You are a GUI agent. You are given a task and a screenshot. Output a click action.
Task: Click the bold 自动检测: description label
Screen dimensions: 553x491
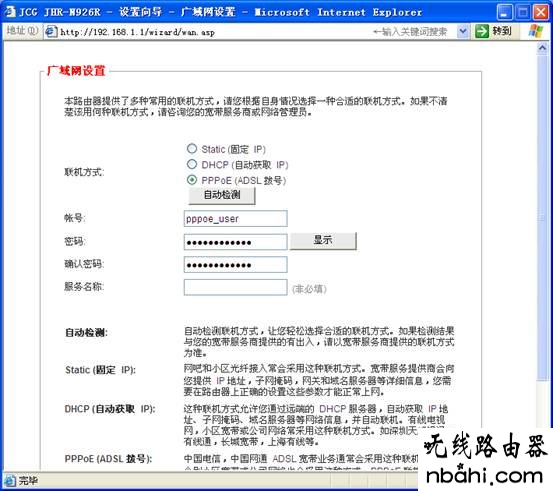[86, 332]
